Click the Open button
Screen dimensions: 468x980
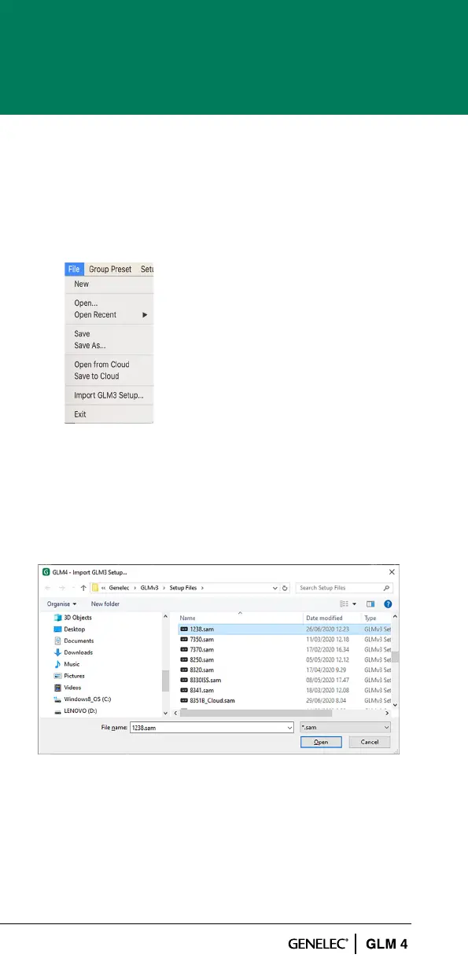(x=321, y=742)
